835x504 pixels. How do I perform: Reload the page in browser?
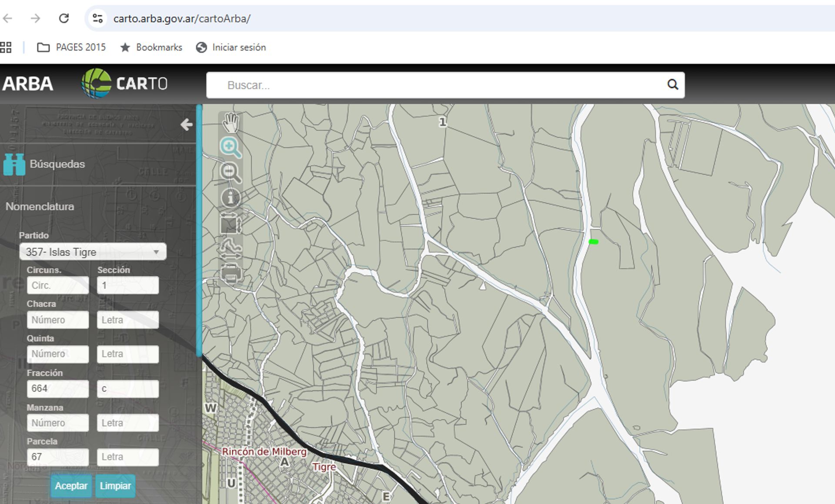(x=64, y=18)
